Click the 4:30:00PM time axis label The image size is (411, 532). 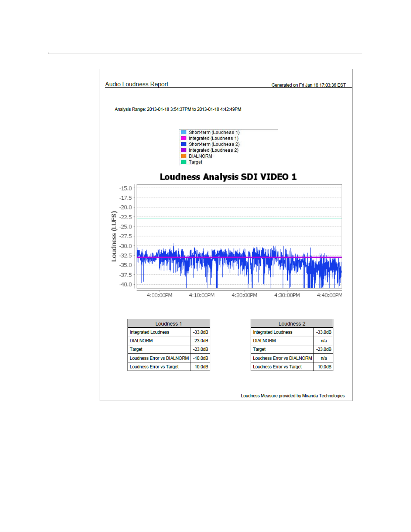[x=287, y=295]
